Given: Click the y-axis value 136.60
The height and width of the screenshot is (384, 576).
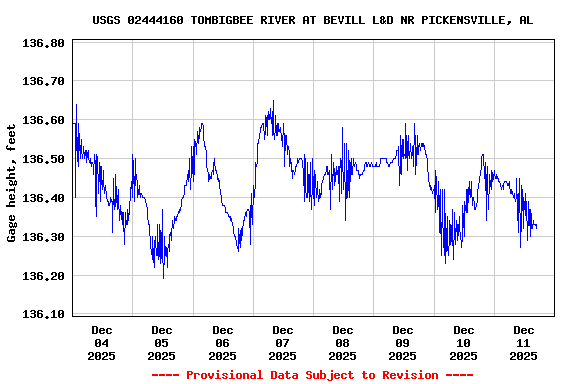Looking at the screenshot, I should click(x=43, y=120).
